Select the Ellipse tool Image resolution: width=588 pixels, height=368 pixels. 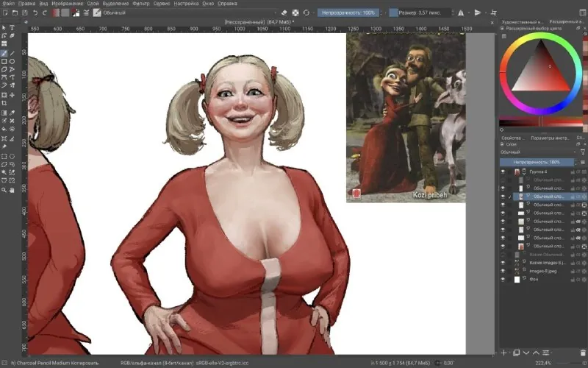[x=12, y=61]
